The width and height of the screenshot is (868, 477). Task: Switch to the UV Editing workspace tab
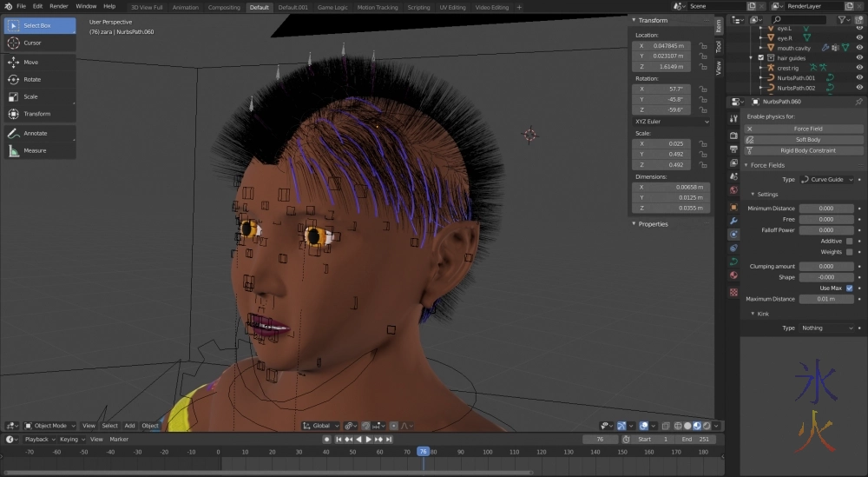pyautogui.click(x=452, y=7)
